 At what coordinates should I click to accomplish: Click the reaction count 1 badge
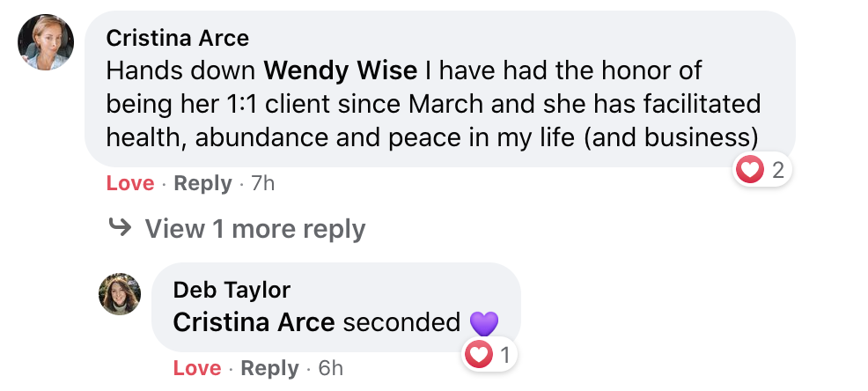(x=504, y=356)
